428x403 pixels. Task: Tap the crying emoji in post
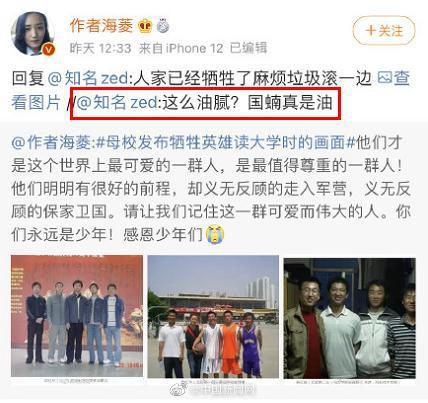(215, 234)
